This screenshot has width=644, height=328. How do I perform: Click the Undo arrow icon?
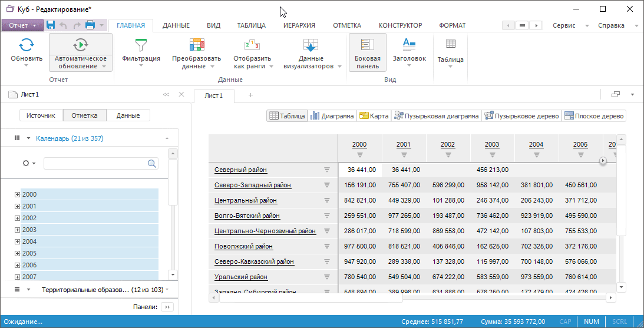click(63, 25)
